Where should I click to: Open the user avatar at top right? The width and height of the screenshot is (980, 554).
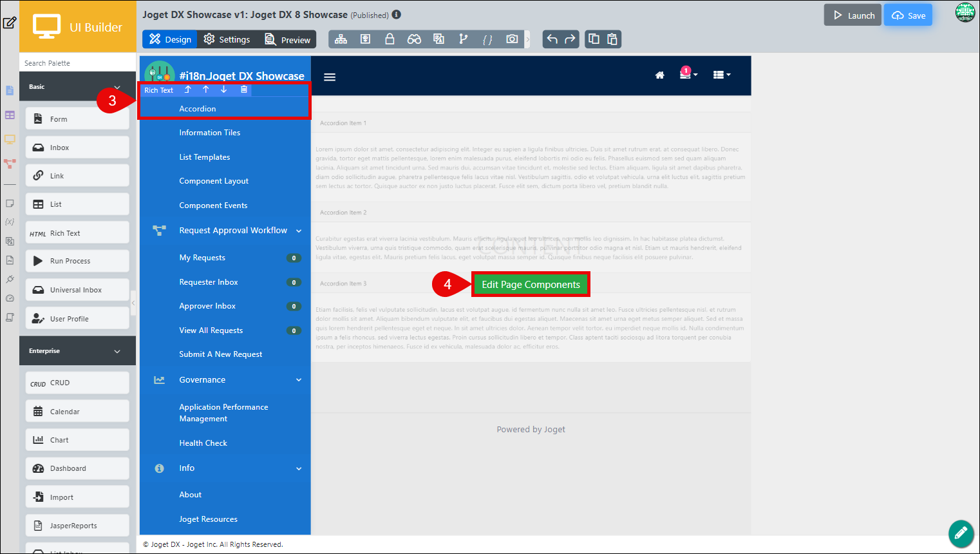click(x=965, y=12)
